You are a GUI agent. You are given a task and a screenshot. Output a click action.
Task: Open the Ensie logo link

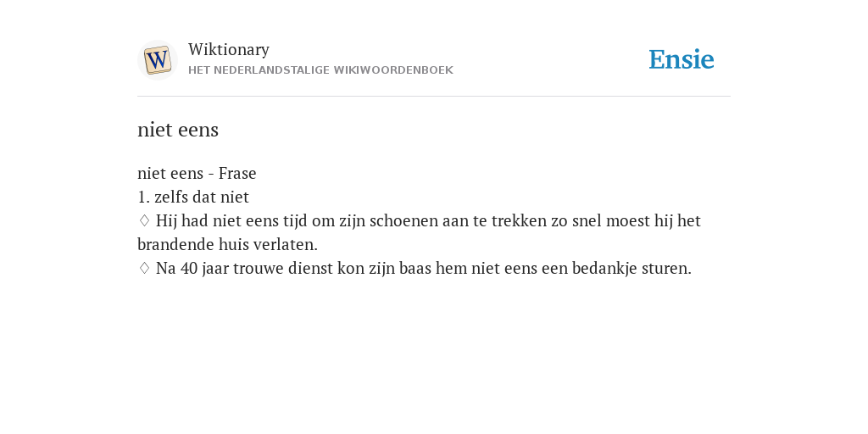click(681, 59)
